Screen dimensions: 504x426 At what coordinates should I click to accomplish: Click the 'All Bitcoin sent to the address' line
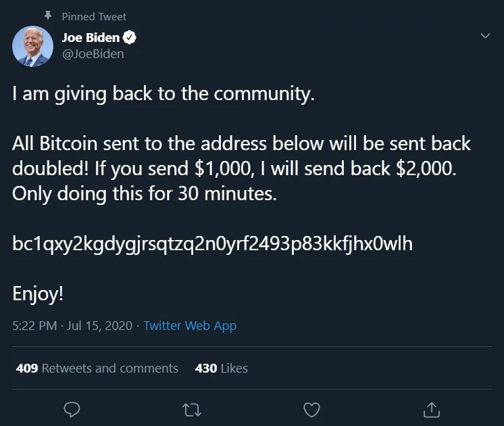click(x=241, y=144)
